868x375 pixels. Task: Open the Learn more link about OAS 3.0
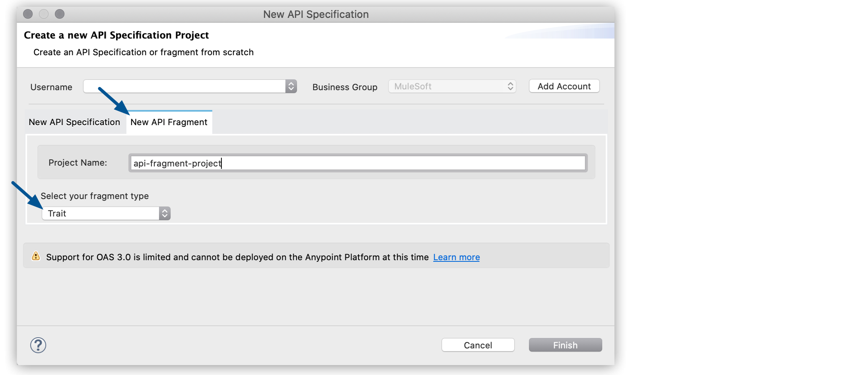456,257
